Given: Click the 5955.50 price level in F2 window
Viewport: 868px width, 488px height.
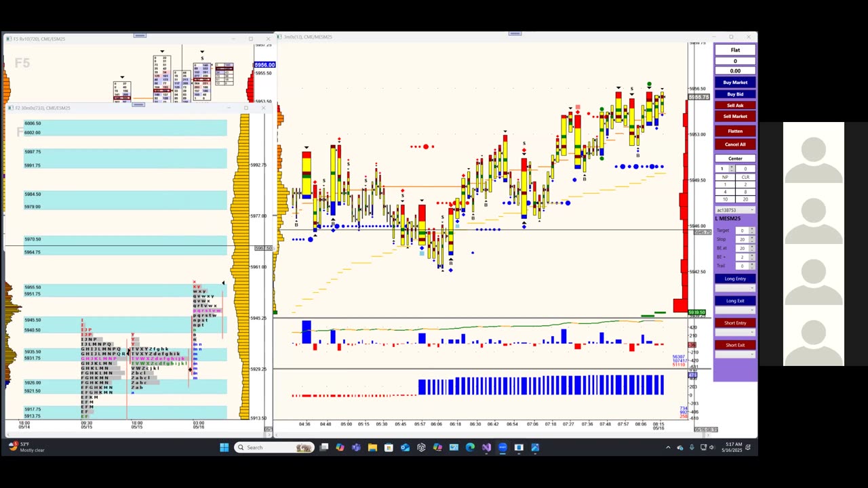Looking at the screenshot, I should [33, 287].
